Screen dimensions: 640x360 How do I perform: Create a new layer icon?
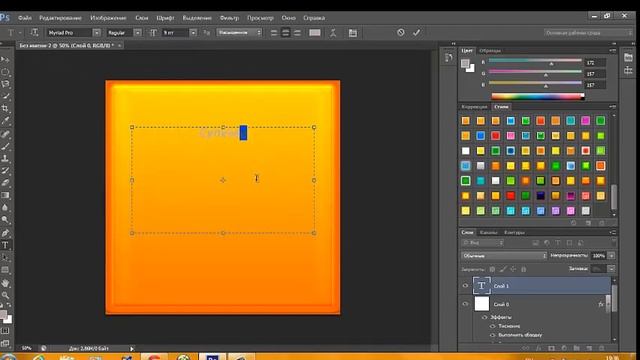(589, 348)
